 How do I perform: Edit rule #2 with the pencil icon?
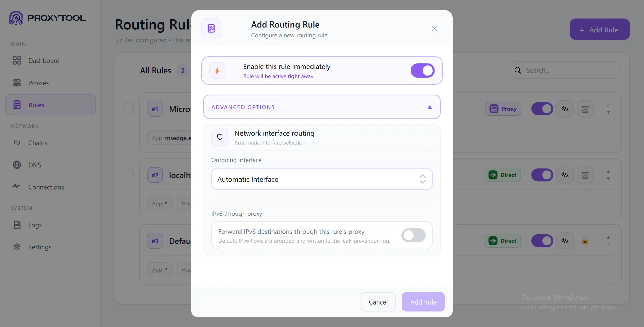(565, 175)
